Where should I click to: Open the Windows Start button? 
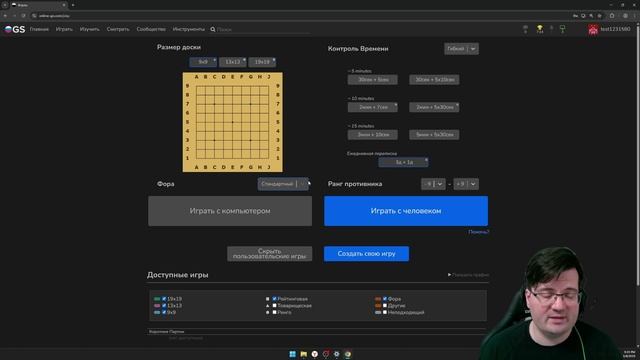click(x=293, y=354)
